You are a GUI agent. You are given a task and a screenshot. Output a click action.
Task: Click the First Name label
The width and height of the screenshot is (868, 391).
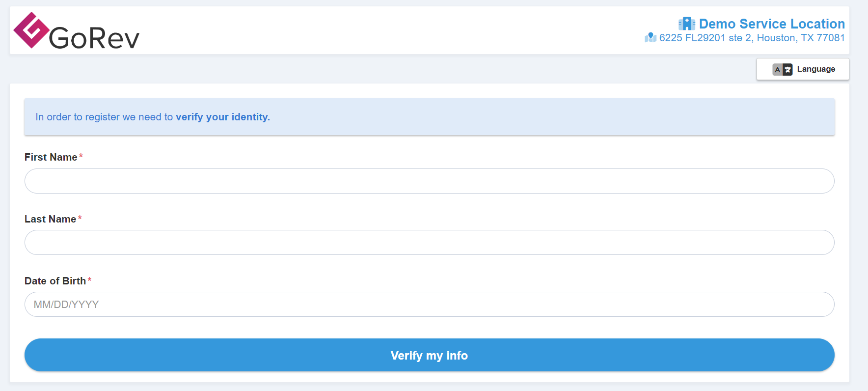(x=51, y=157)
